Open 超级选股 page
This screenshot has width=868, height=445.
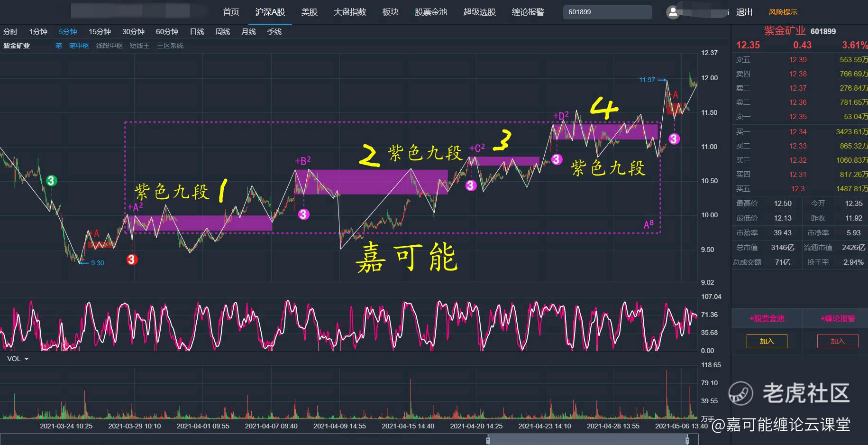pyautogui.click(x=480, y=12)
